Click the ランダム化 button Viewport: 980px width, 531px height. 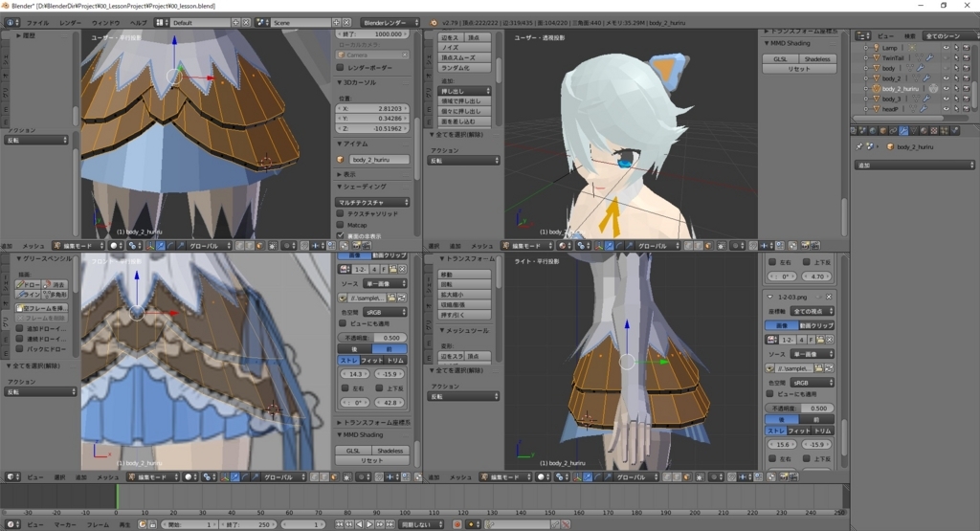[x=464, y=68]
